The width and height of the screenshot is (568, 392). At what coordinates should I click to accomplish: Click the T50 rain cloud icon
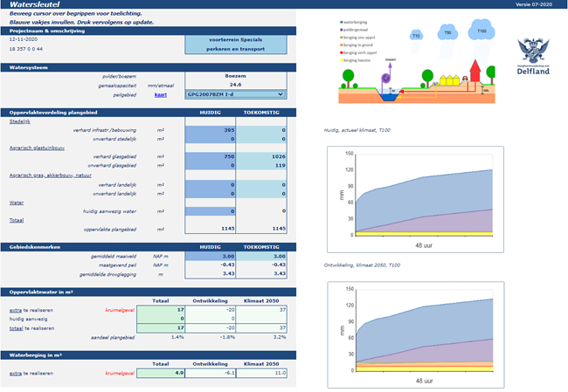click(447, 31)
